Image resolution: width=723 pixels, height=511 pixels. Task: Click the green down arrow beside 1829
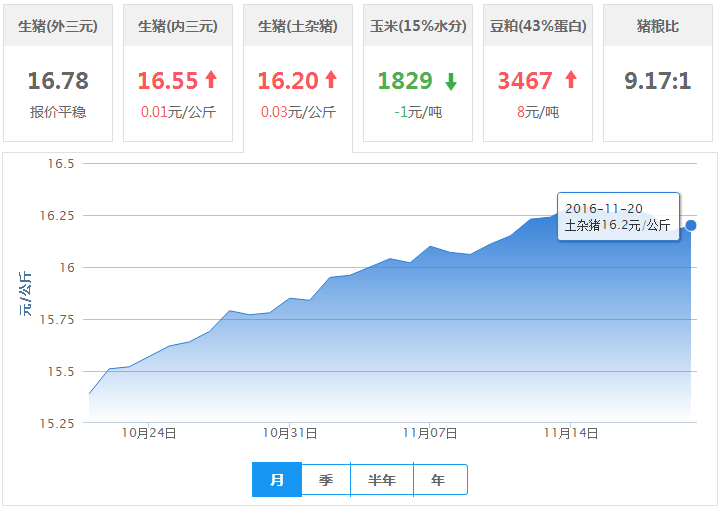tap(450, 82)
